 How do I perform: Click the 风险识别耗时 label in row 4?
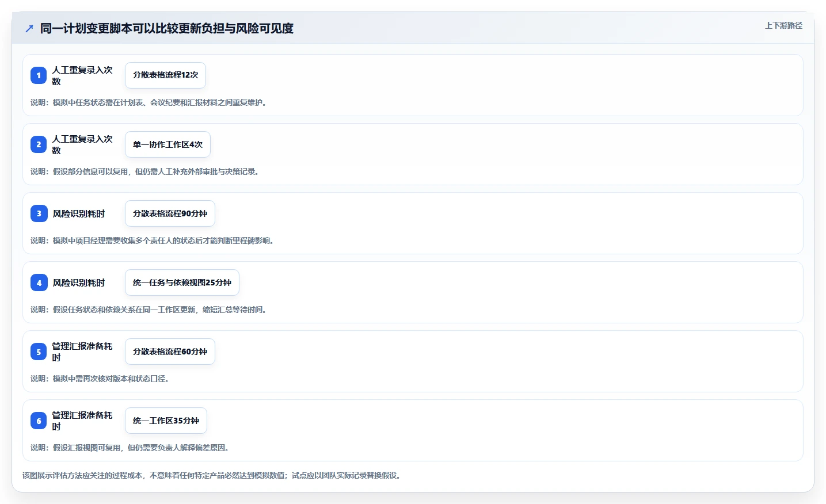(79, 282)
